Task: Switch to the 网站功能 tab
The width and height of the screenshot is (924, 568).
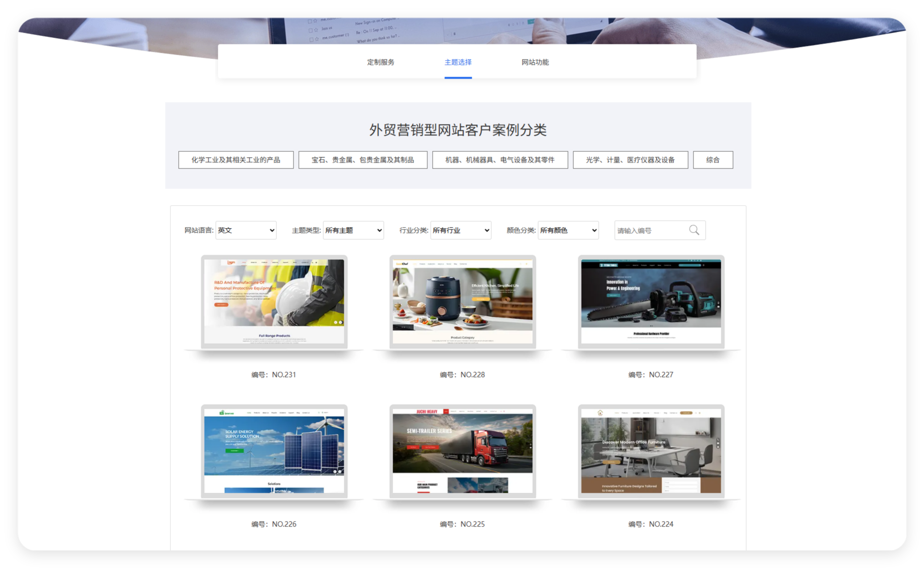Action: click(x=535, y=62)
